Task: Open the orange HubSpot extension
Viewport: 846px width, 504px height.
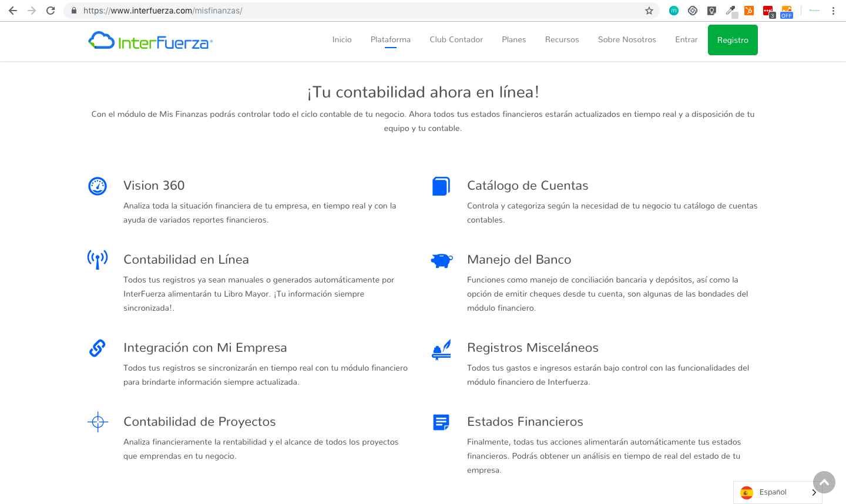Action: coord(749,11)
